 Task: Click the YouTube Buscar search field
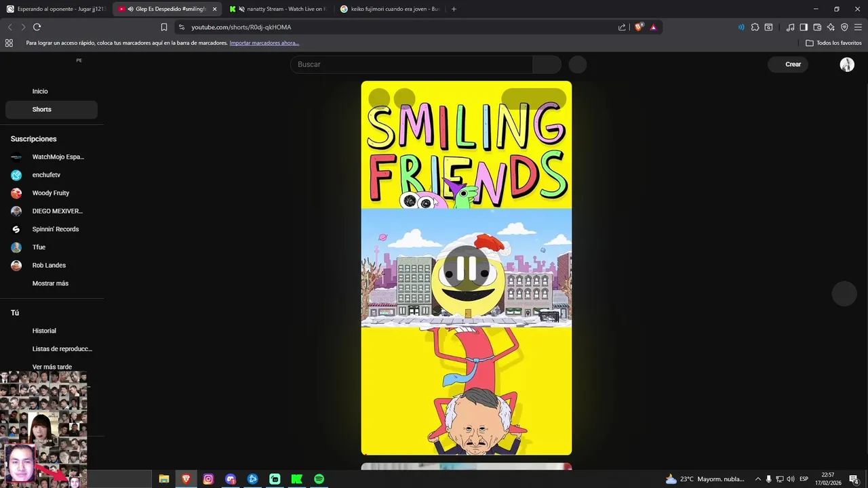[x=412, y=64]
